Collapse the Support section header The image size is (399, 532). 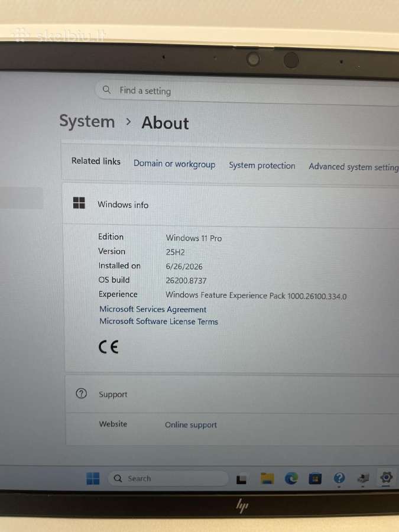point(232,394)
